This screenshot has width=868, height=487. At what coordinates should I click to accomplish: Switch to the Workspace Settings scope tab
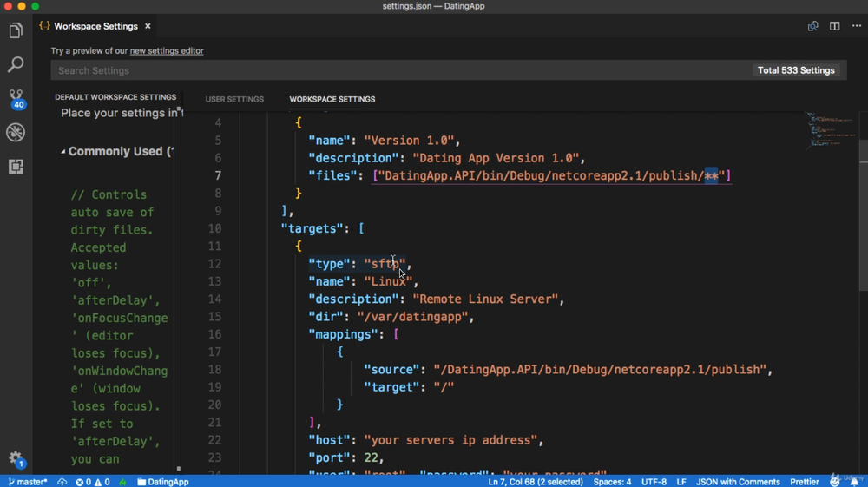point(332,99)
